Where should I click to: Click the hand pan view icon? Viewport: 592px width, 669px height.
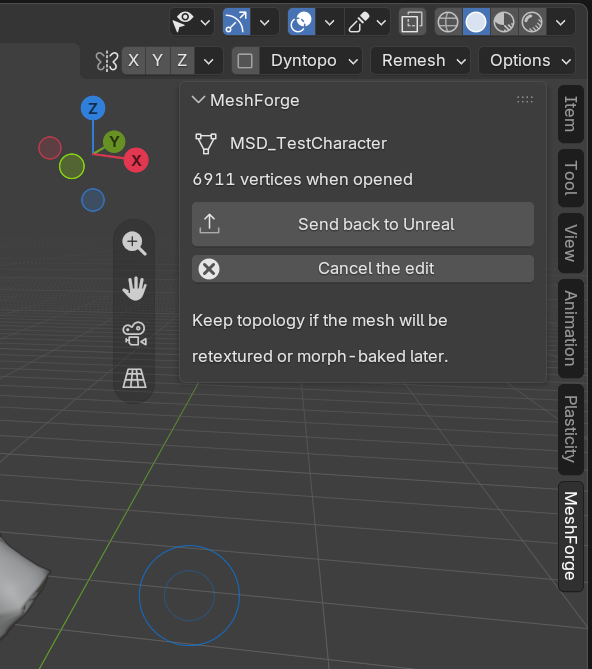(x=134, y=288)
